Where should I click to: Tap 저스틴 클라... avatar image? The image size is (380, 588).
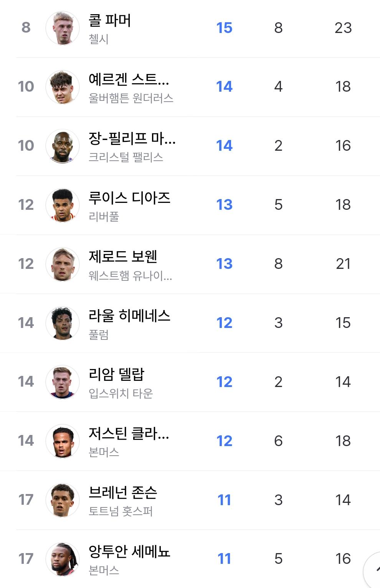coord(63,441)
